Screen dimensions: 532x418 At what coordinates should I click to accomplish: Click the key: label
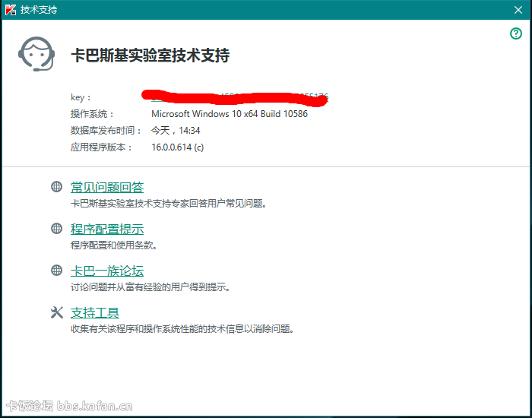click(81, 97)
